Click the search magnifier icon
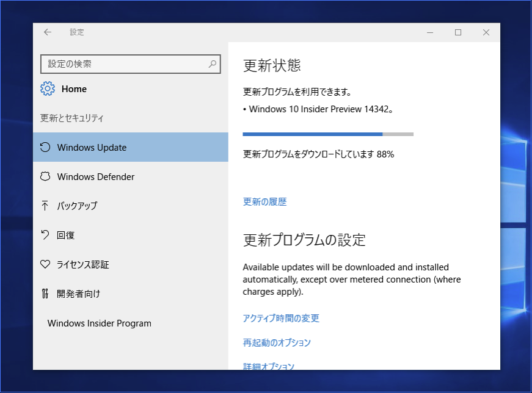This screenshot has height=393, width=532. (213, 63)
